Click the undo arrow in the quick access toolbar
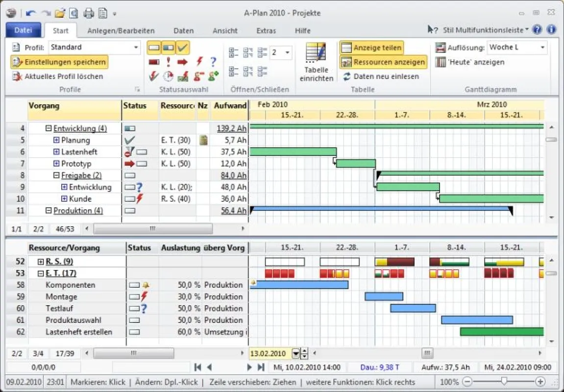The width and height of the screenshot is (564, 392). [x=31, y=14]
